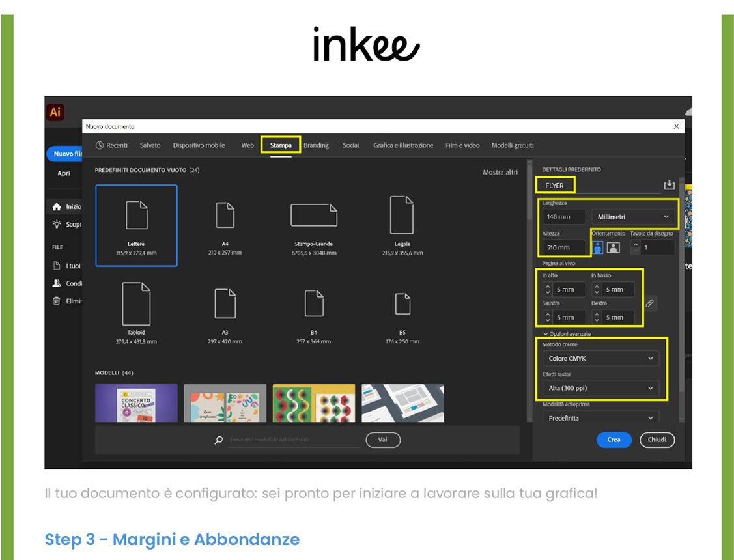Click the 5 mm In alto bleed value

[x=569, y=290]
